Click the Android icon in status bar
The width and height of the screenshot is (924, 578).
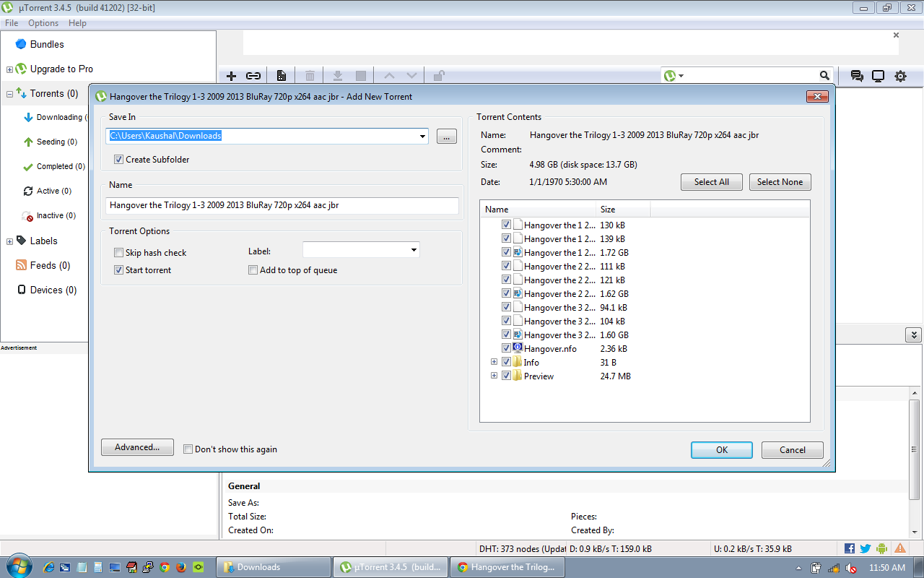point(881,548)
